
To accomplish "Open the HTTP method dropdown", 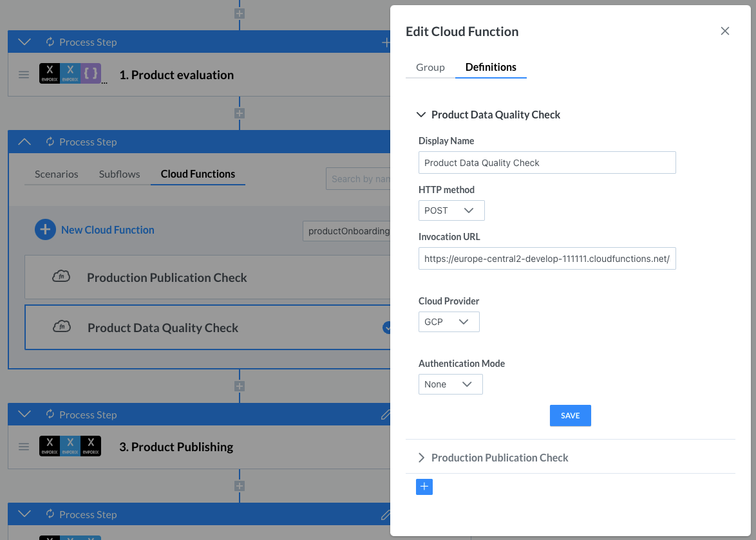I will click(x=451, y=210).
